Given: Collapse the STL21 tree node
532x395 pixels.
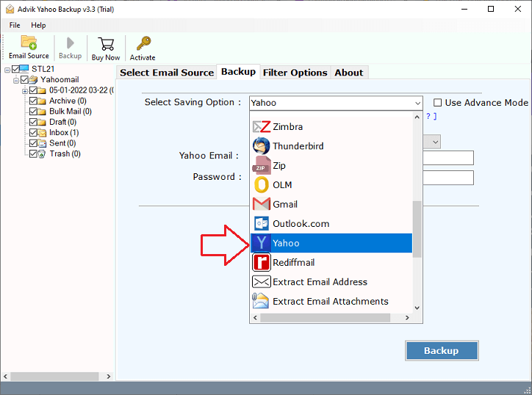Looking at the screenshot, I should 7,70.
